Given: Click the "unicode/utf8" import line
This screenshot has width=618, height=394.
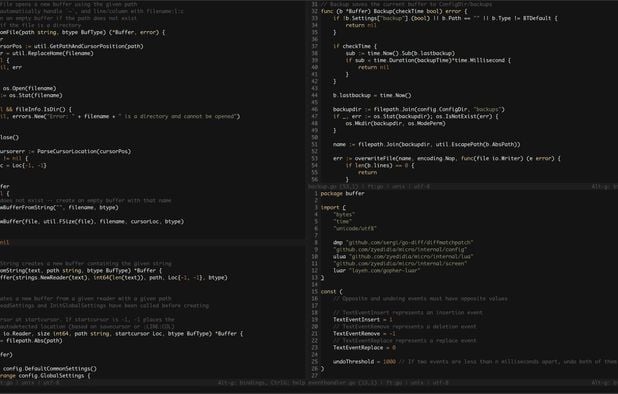Looking at the screenshot, I should [x=354, y=229].
